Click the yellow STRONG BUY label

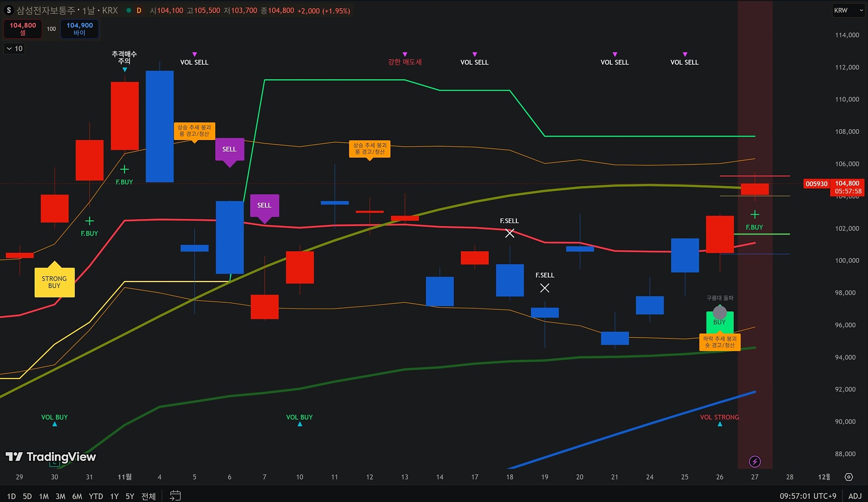pos(54,282)
